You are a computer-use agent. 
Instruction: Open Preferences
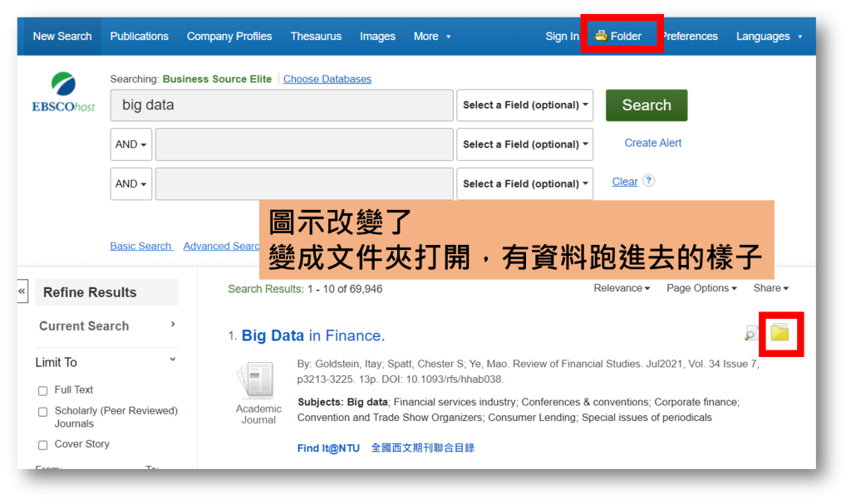[690, 37]
